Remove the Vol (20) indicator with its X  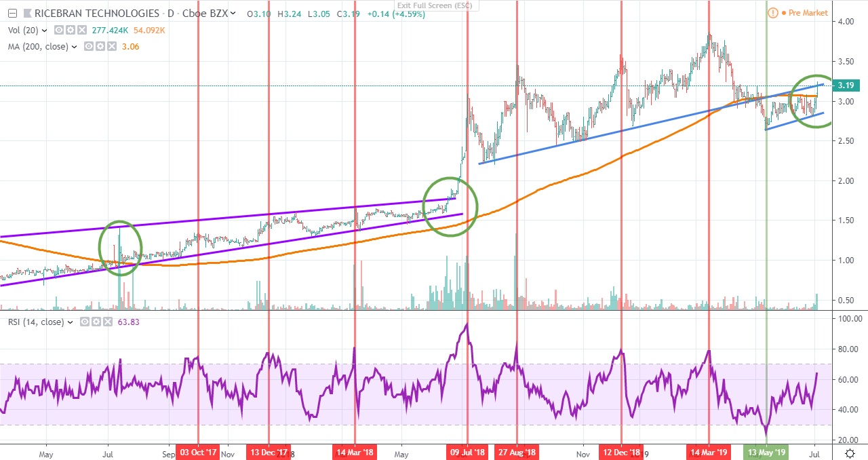(81, 31)
